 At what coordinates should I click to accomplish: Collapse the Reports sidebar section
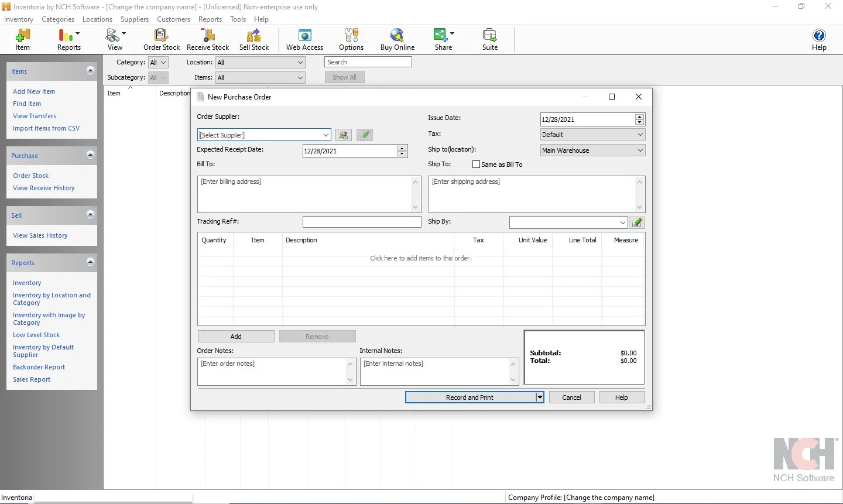tap(91, 262)
